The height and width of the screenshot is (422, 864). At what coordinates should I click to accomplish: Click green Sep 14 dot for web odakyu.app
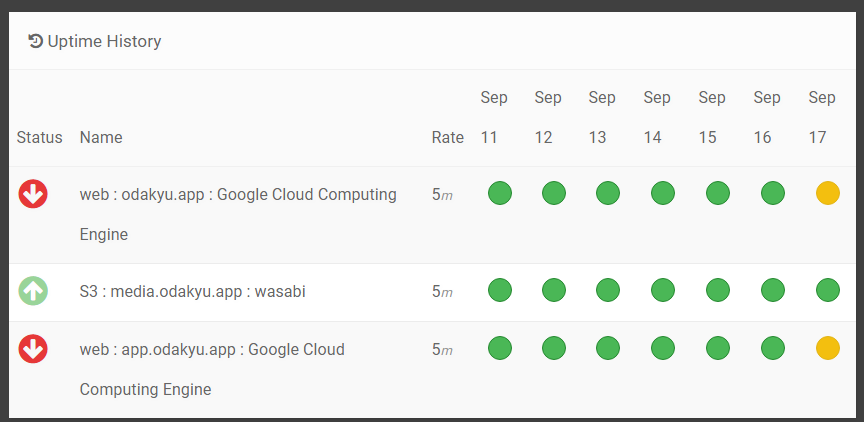tap(663, 194)
